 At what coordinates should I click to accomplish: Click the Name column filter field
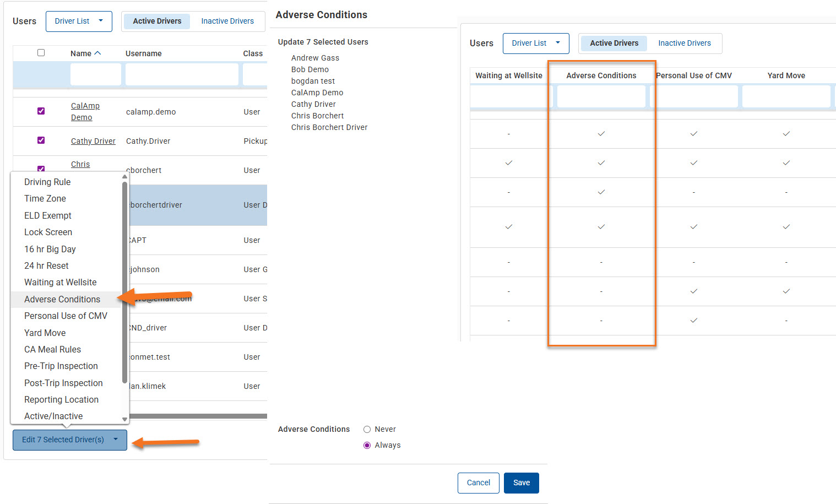[x=95, y=74]
